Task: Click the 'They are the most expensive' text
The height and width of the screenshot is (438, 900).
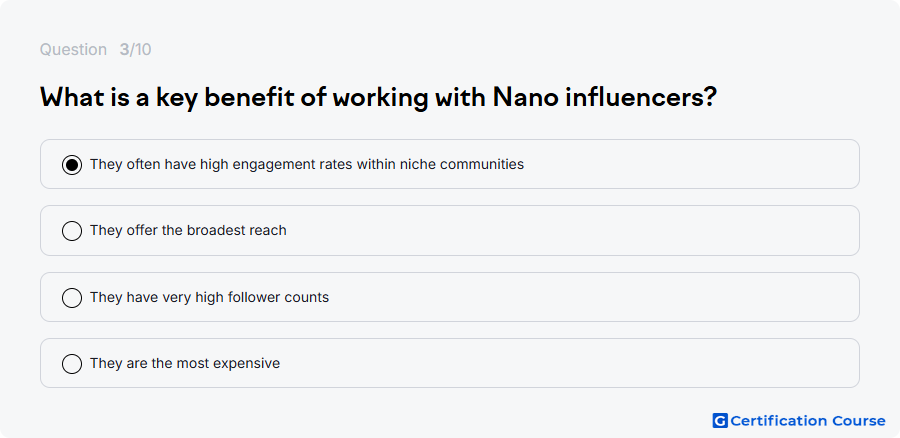Action: (185, 363)
